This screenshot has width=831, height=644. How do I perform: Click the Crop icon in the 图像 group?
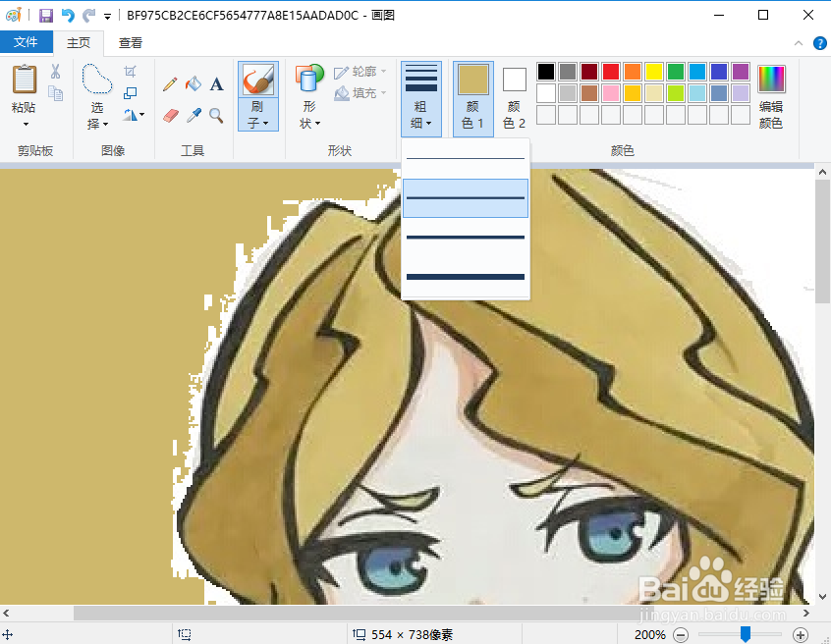tap(132, 72)
